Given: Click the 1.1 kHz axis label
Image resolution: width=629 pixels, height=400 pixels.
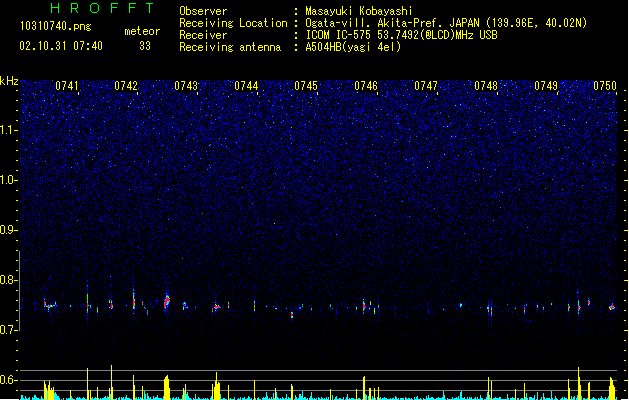Looking at the screenshot, I should point(8,130).
